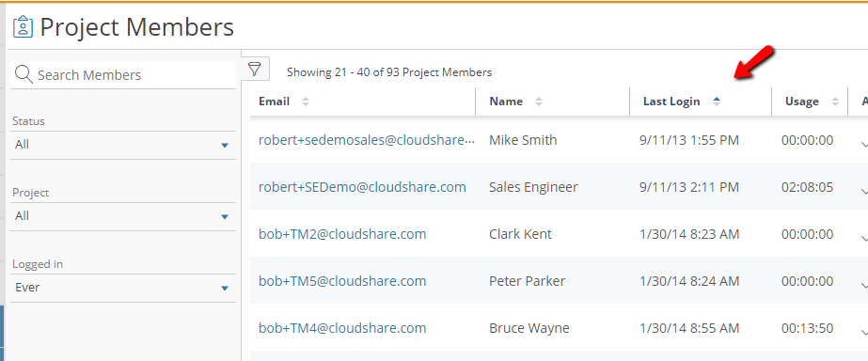
Task: Click usage value 00:13:50
Action: tap(807, 328)
